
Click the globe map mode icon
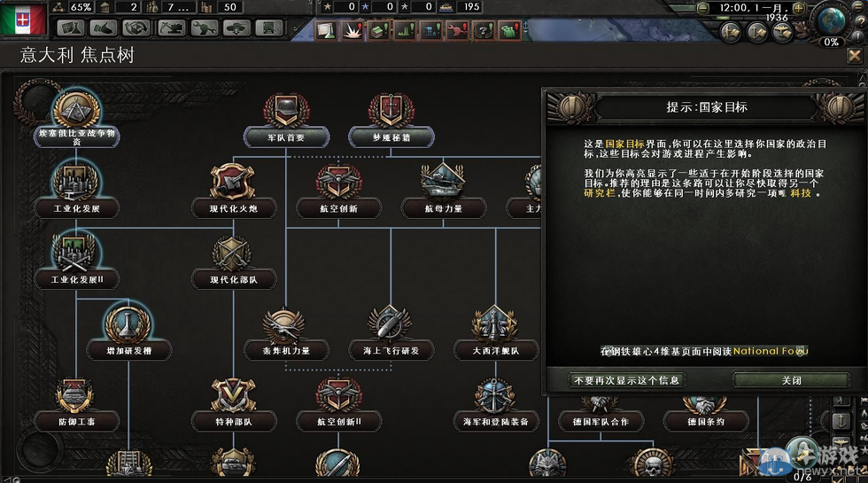point(831,19)
